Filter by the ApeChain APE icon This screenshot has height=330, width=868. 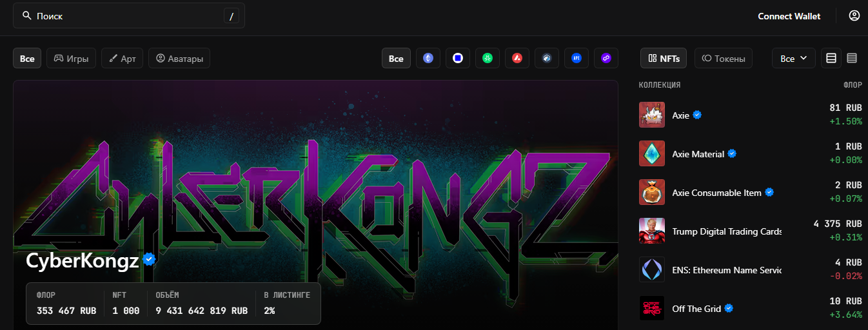[577, 58]
